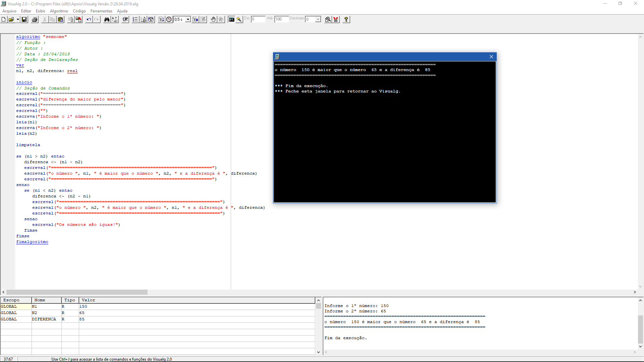Open the Editar menu

pos(26,11)
